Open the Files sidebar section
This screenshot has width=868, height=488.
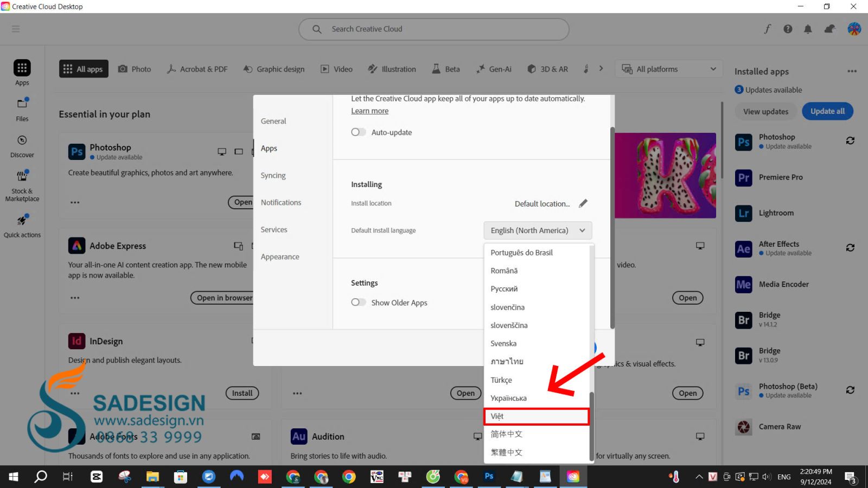(22, 109)
